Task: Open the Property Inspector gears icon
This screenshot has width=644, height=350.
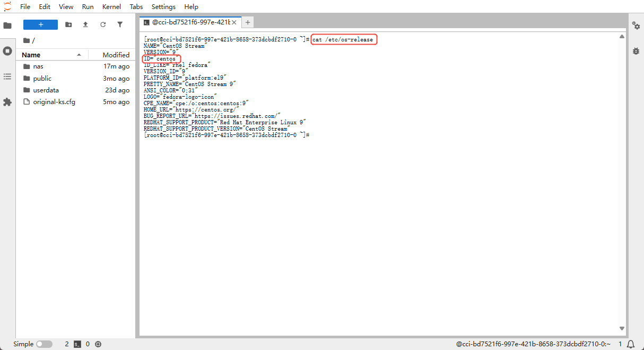Action: (x=636, y=25)
